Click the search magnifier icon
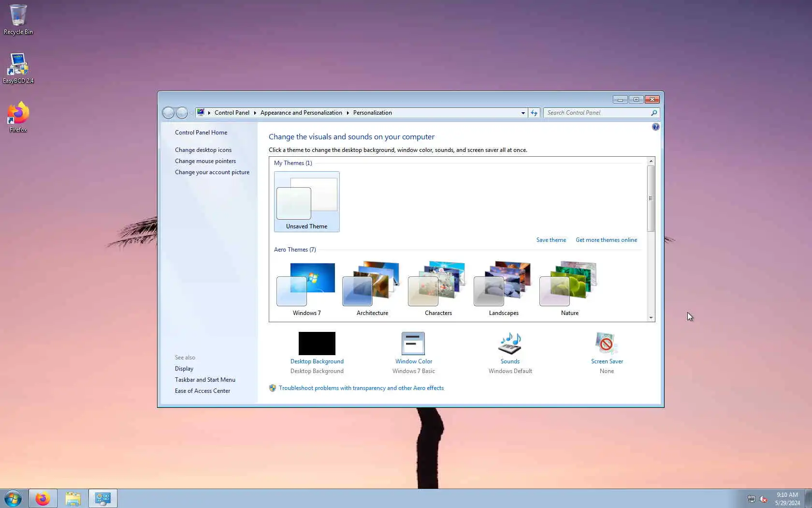Image resolution: width=812 pixels, height=508 pixels. tap(654, 113)
